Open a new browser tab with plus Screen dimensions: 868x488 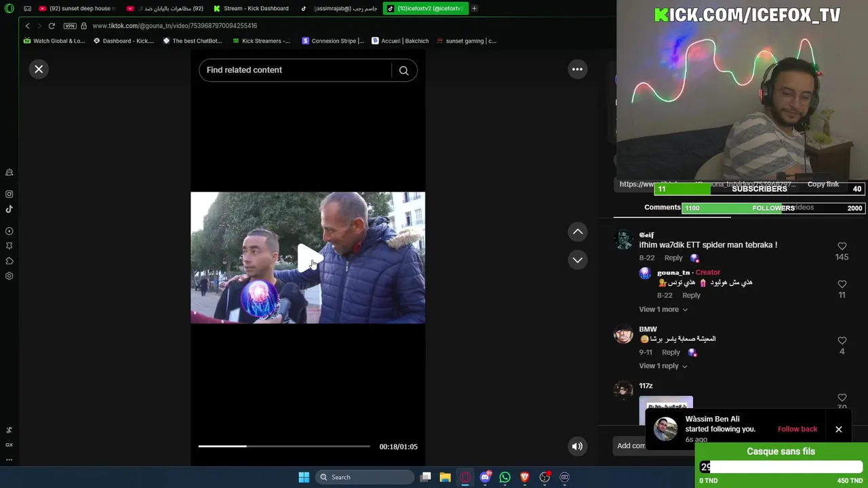coord(474,8)
